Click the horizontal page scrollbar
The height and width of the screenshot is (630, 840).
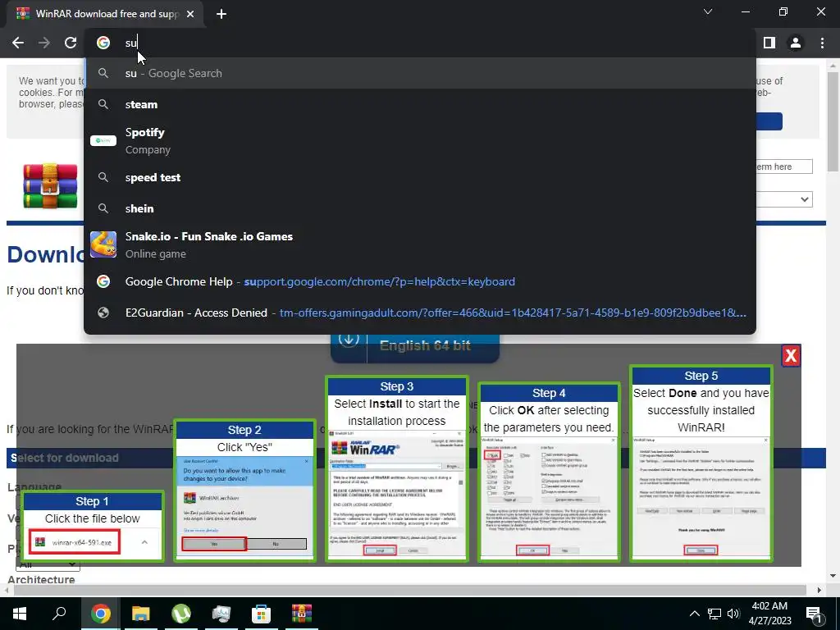(410, 590)
